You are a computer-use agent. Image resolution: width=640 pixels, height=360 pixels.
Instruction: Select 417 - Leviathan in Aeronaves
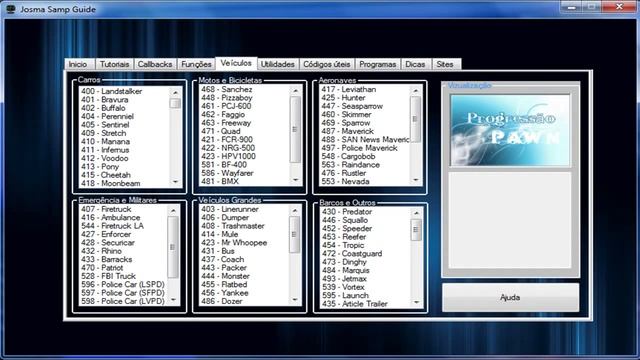point(349,89)
